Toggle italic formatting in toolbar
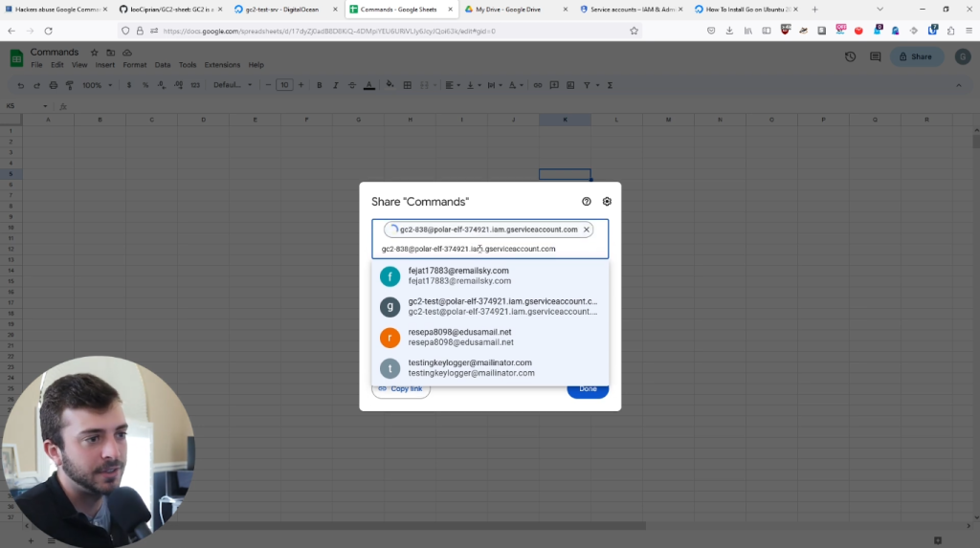 [x=336, y=85]
